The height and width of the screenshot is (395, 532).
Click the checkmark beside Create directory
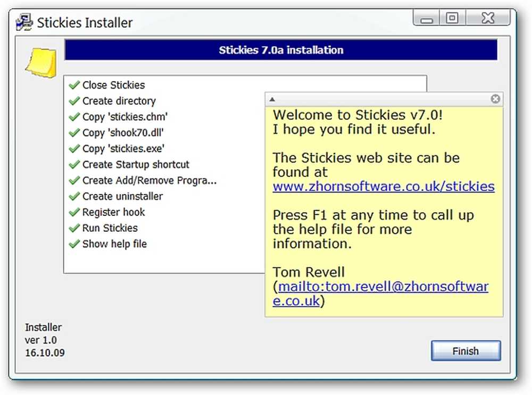tap(74, 100)
